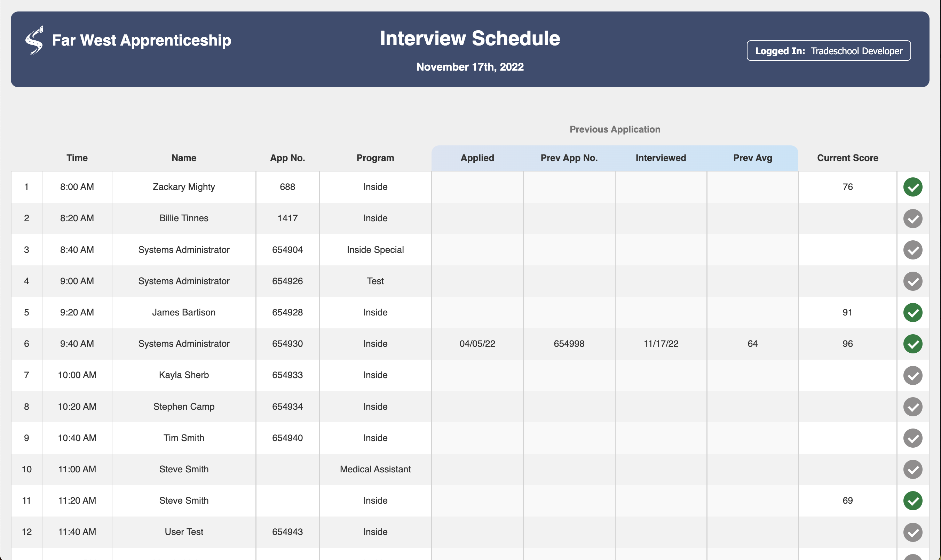Click the Test program cell
Viewport: 941px width, 560px height.
pyautogui.click(x=375, y=281)
